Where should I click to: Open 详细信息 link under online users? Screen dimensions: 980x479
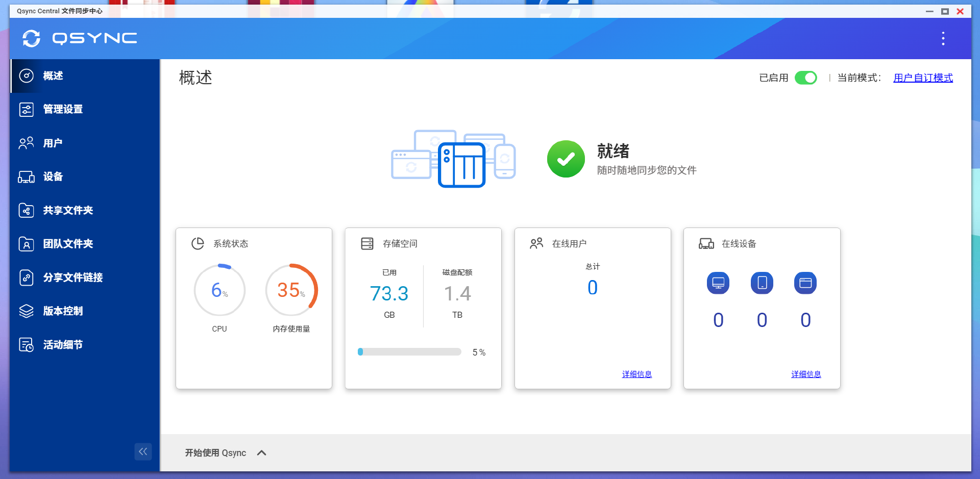click(636, 374)
